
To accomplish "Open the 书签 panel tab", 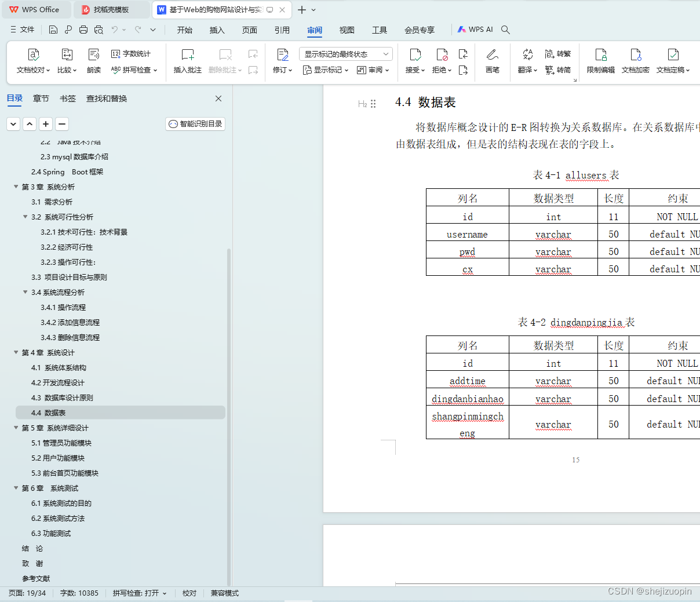I will pyautogui.click(x=67, y=98).
